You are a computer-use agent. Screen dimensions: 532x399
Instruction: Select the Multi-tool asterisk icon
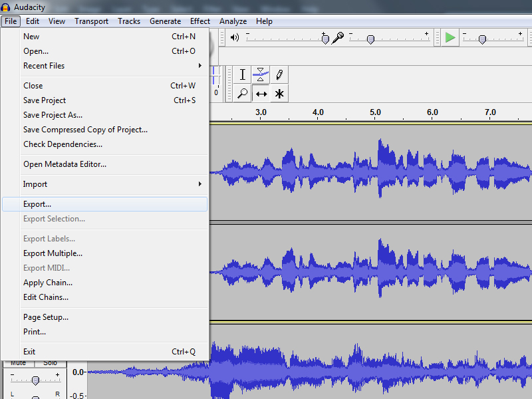tap(279, 93)
